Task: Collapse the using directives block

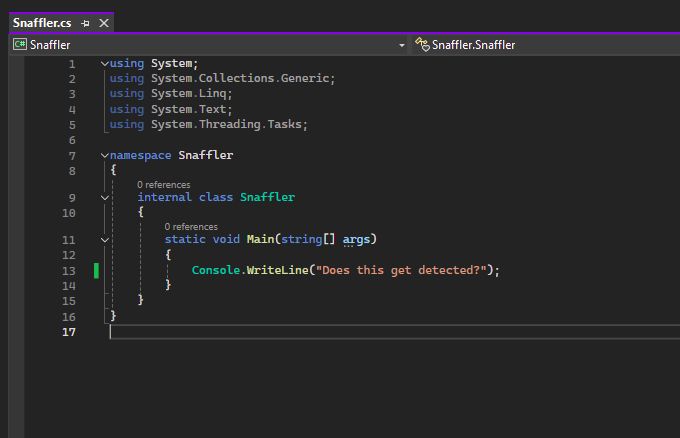Action: (x=105, y=64)
